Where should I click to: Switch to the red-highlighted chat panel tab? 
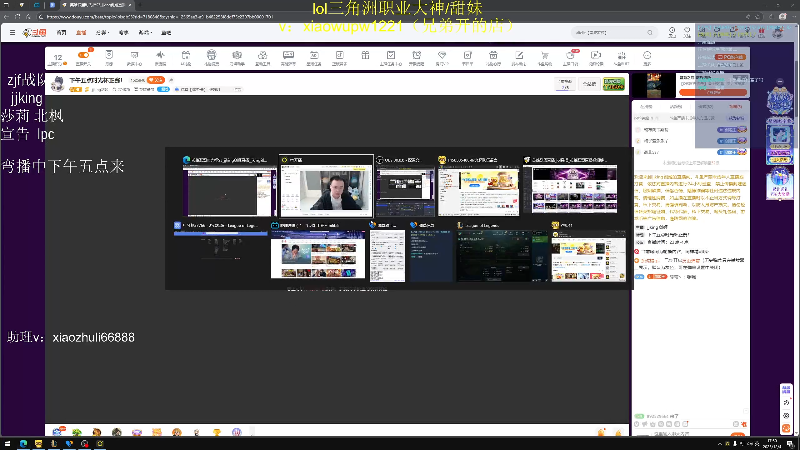pyautogui.click(x=735, y=107)
